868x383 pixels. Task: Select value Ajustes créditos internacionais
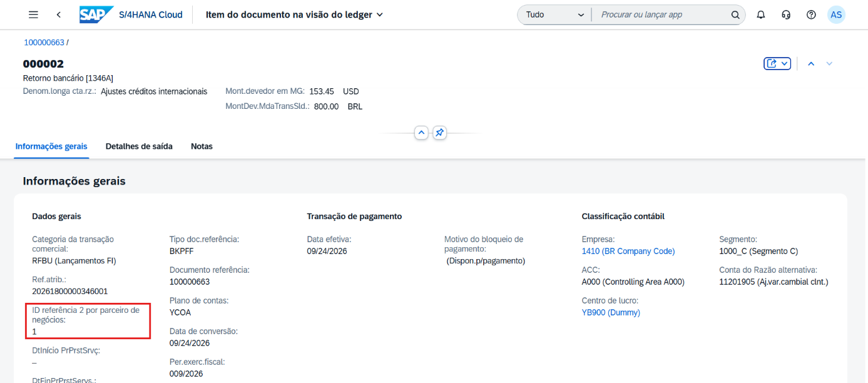tap(154, 91)
